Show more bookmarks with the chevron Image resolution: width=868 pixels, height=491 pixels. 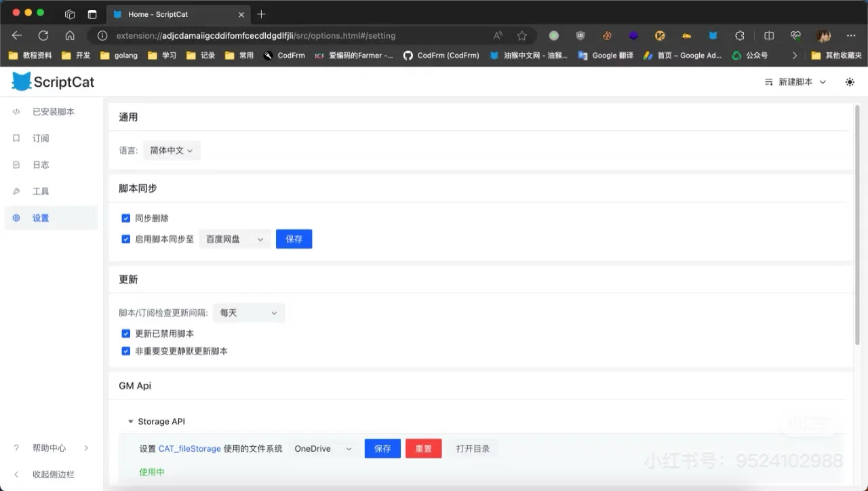pyautogui.click(x=795, y=56)
